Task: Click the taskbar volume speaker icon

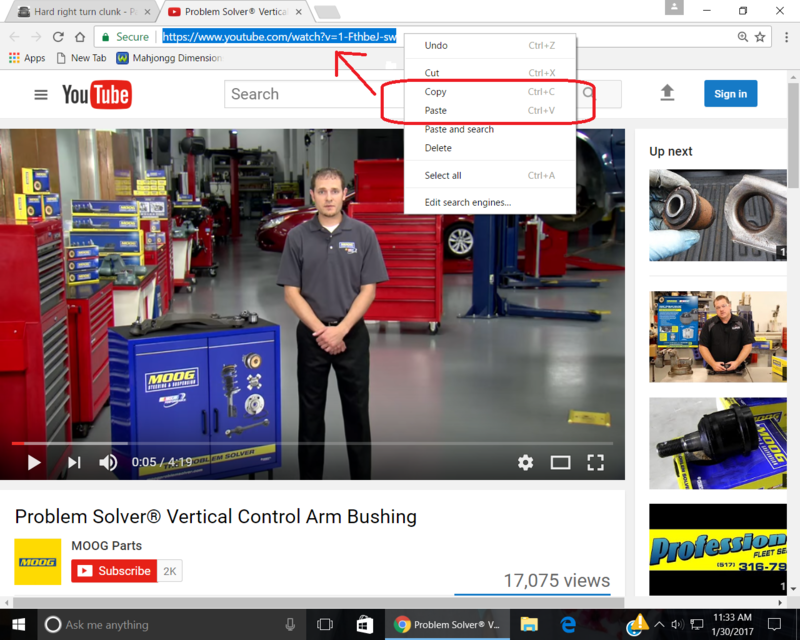Action: pyautogui.click(x=677, y=624)
